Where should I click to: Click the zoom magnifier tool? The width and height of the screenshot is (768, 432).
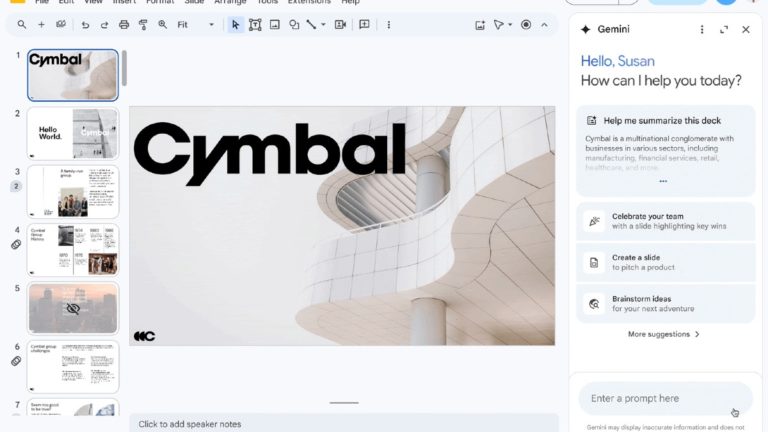(163, 24)
